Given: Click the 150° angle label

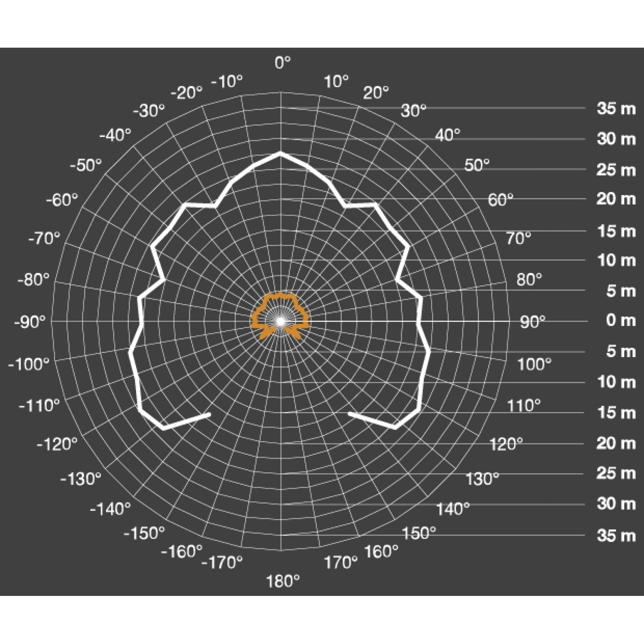Looking at the screenshot, I should coord(419,533).
